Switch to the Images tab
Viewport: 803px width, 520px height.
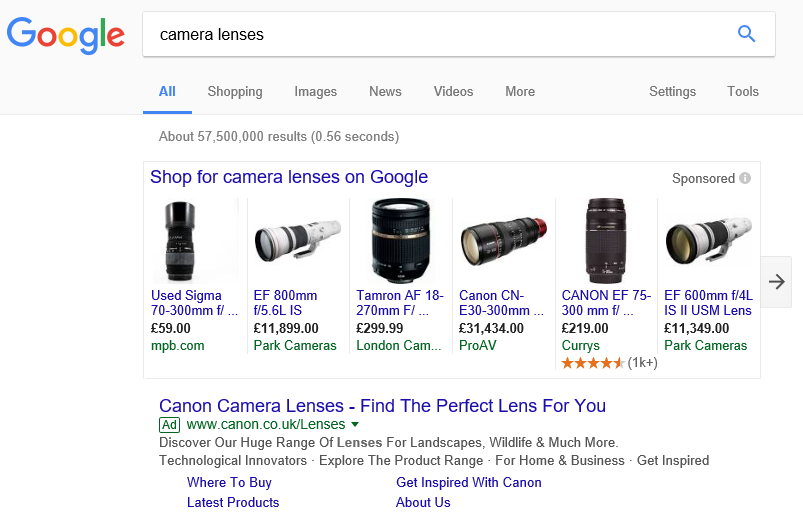(315, 91)
